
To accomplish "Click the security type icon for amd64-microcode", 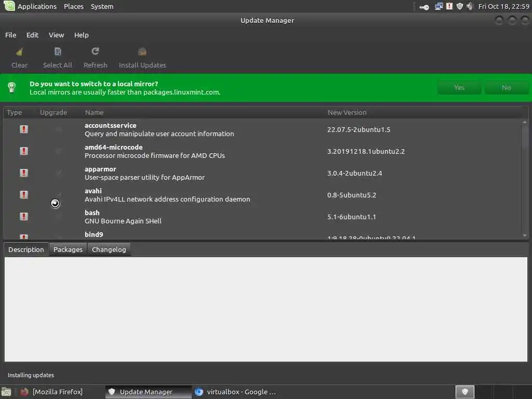I will point(24,151).
